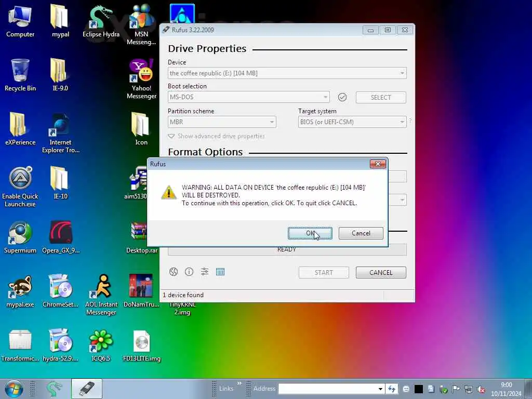
Task: Open the Target system dropdown
Action: click(x=352, y=122)
